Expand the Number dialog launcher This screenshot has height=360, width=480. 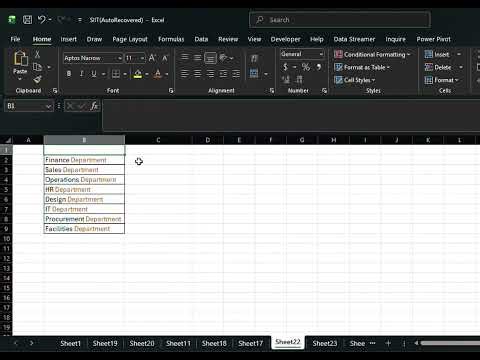(x=324, y=91)
